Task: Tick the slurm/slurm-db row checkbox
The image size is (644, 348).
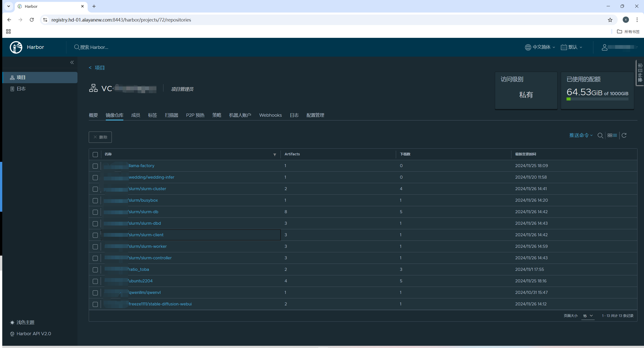Action: [95, 212]
